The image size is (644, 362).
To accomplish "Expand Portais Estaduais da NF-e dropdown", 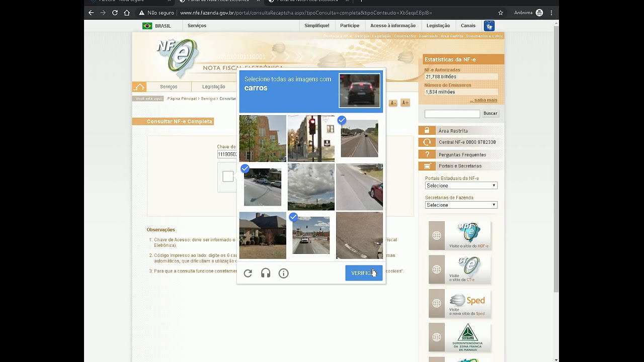I will (461, 186).
